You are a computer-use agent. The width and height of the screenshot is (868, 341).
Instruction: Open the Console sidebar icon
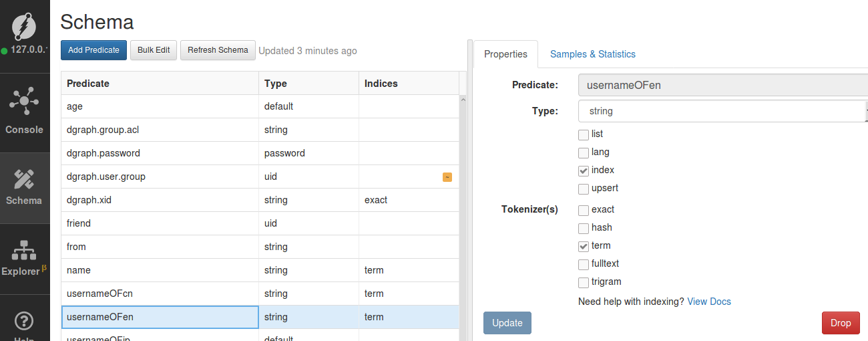pyautogui.click(x=25, y=102)
